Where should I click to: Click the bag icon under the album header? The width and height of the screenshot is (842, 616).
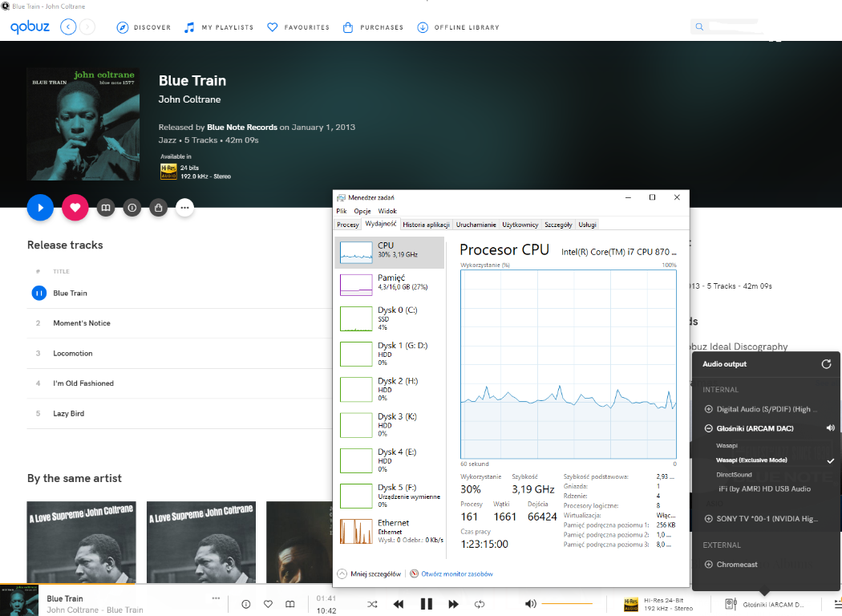click(159, 207)
